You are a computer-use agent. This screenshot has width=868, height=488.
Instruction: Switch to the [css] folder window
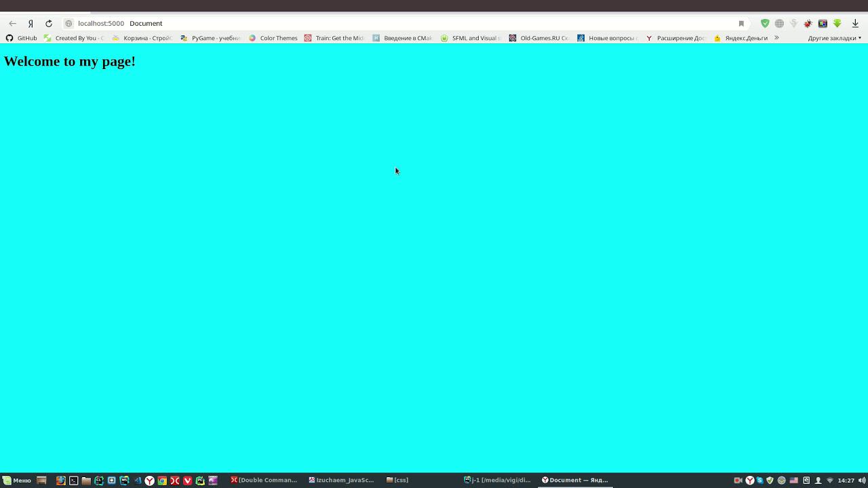[397, 480]
